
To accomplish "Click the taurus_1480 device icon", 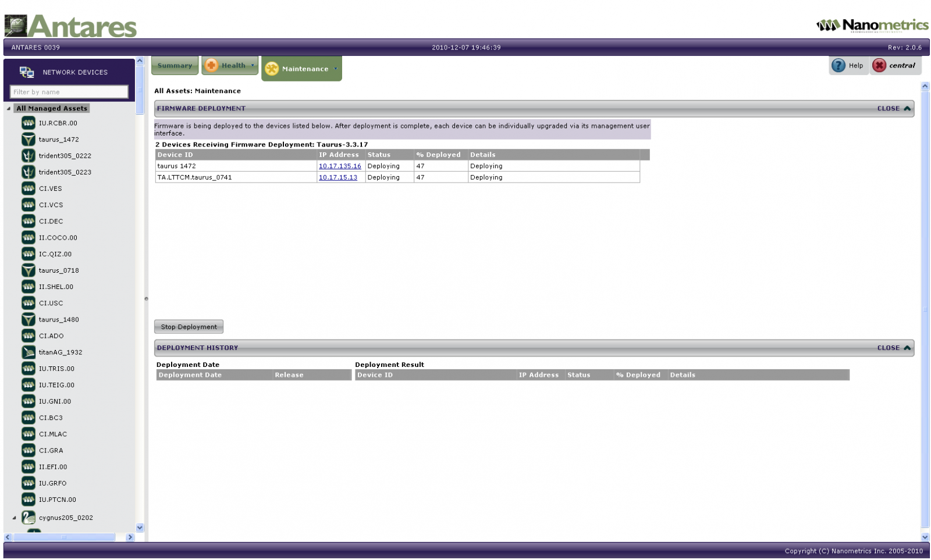I will click(29, 319).
